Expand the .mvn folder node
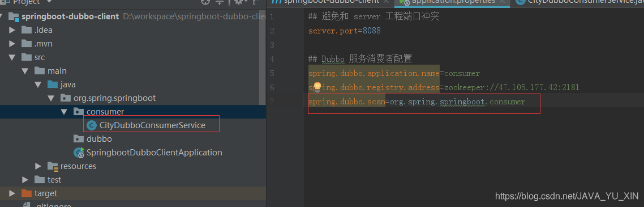This screenshot has width=644, height=207. tap(12, 44)
